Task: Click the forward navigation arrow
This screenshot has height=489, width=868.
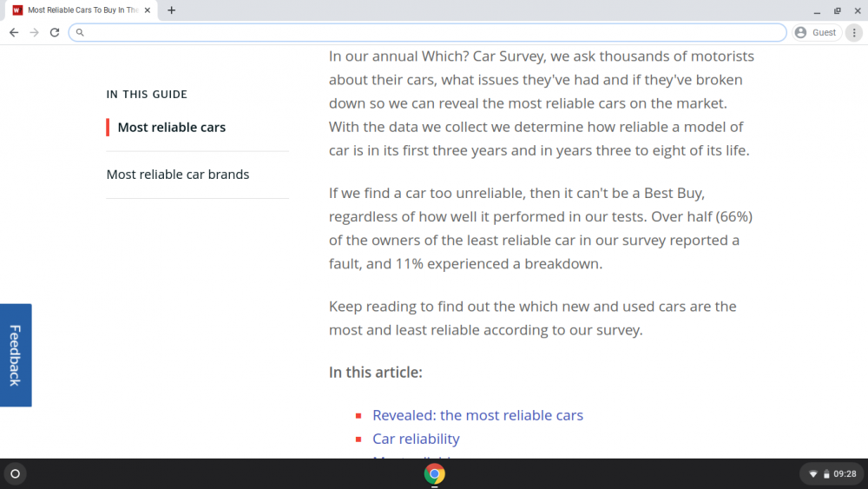Action: [x=35, y=33]
